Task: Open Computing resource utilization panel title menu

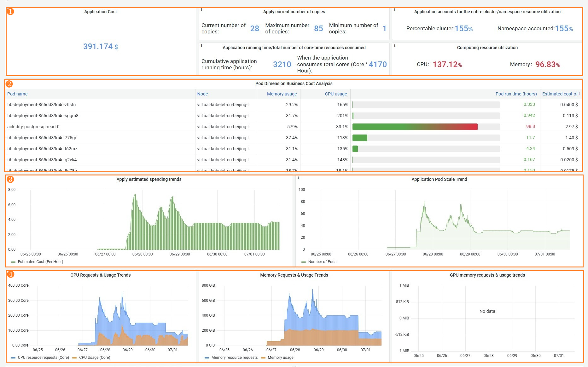Action: (x=487, y=48)
